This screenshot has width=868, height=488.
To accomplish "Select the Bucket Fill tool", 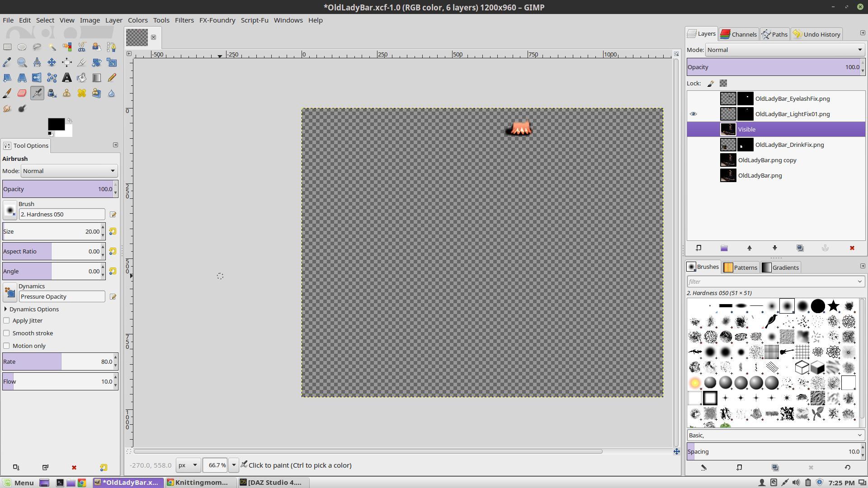I will [82, 78].
